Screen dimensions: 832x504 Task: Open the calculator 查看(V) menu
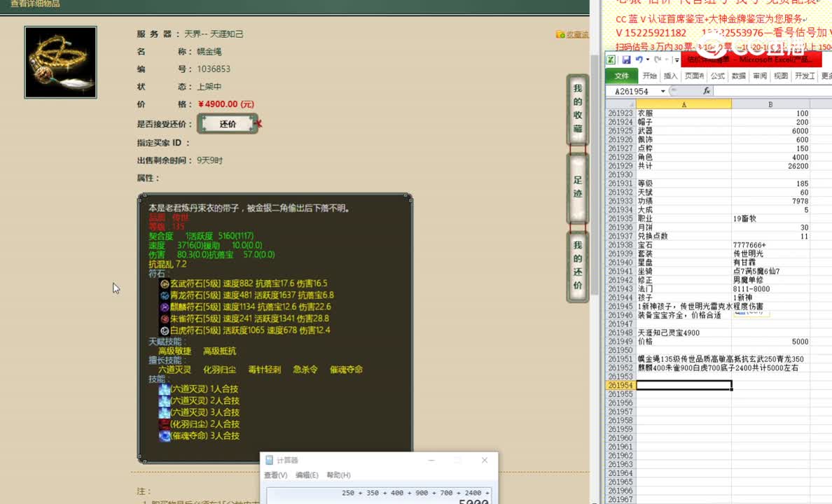[x=275, y=475]
